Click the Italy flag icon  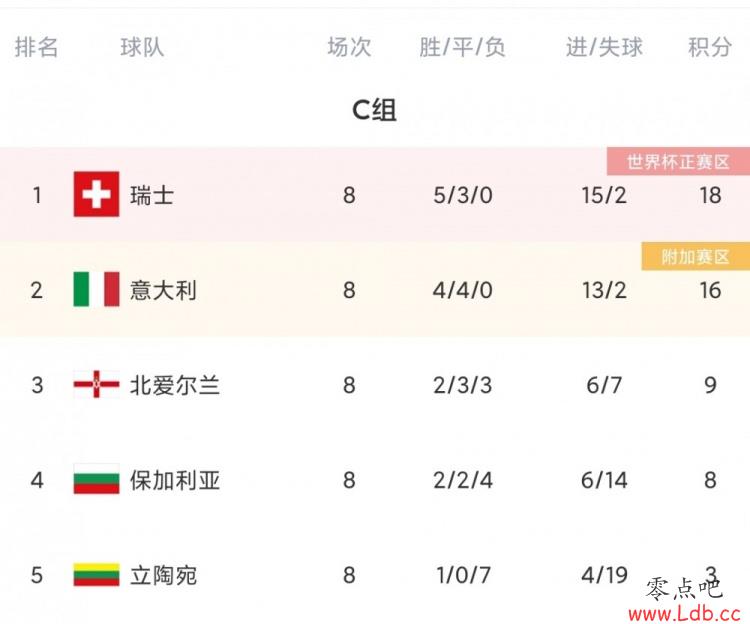coord(96,289)
